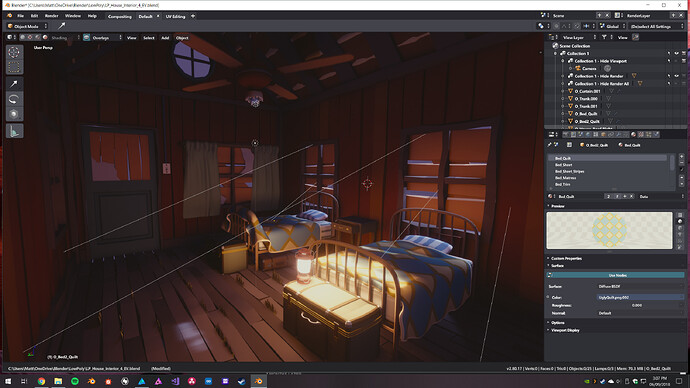The height and width of the screenshot is (388, 690).
Task: Move material slot up arrow
Action: tap(681, 178)
